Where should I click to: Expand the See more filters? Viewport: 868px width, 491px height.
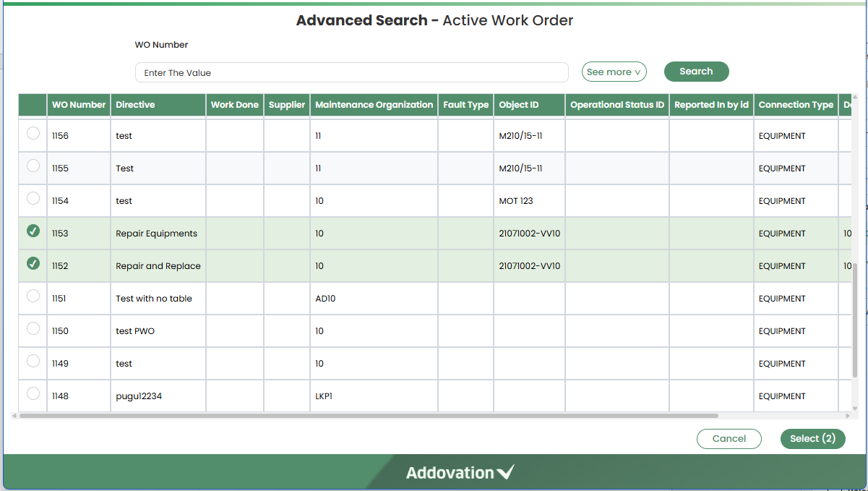(x=614, y=72)
